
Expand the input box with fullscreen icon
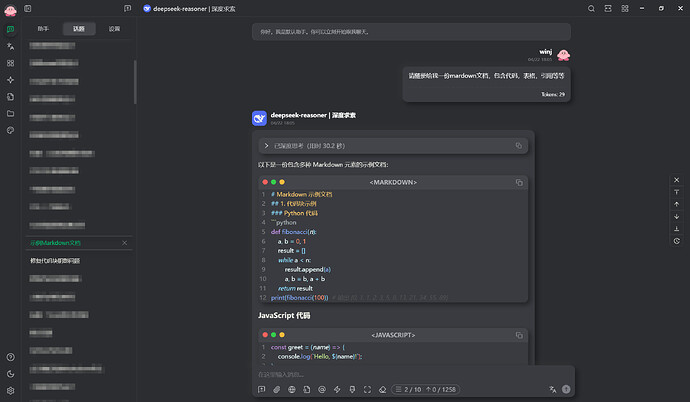point(367,389)
